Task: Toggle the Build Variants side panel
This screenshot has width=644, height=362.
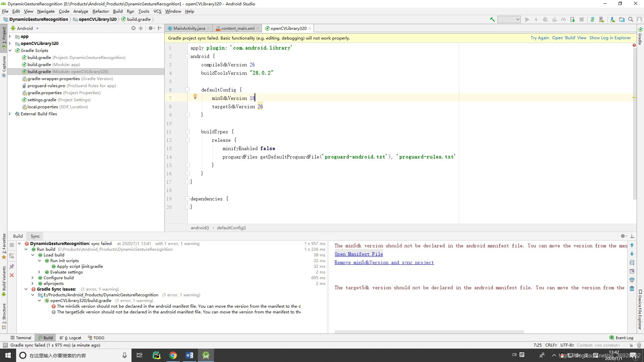Action: (x=4, y=281)
